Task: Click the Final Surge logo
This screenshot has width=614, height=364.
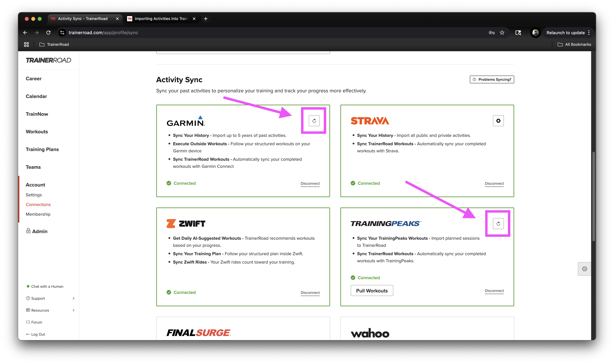Action: click(x=199, y=333)
